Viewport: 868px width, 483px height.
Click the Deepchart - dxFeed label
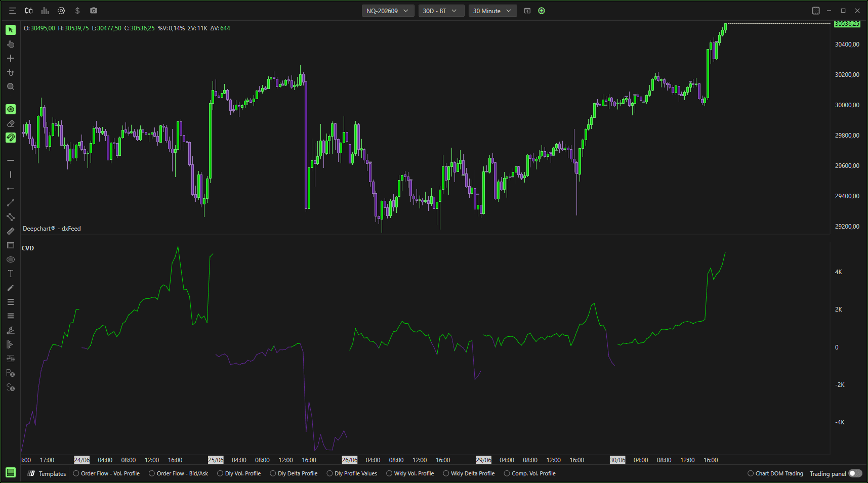[52, 229]
